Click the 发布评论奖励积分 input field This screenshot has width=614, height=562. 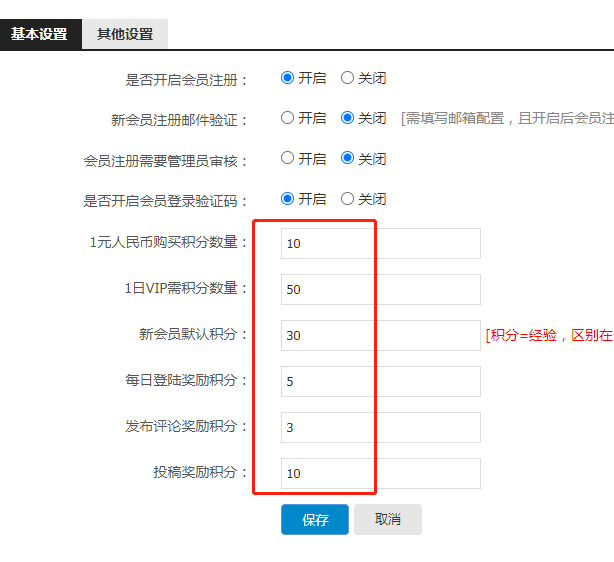pyautogui.click(x=381, y=427)
